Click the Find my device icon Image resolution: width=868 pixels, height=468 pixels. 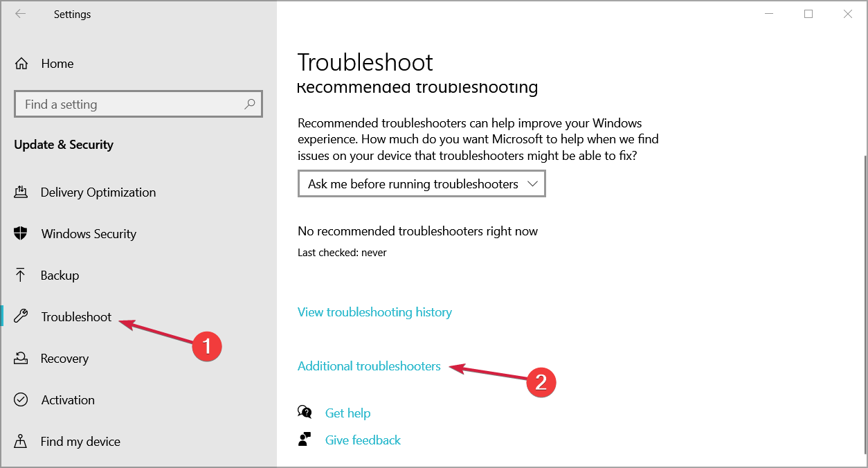21,442
